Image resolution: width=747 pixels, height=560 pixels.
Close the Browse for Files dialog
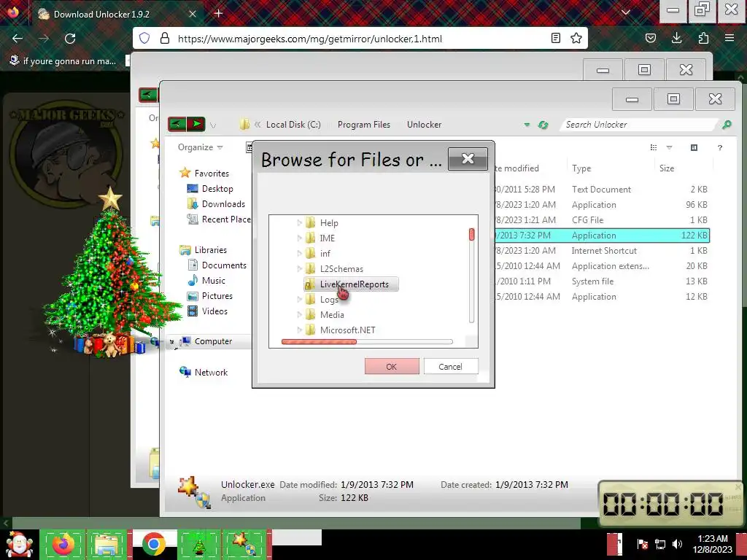(x=468, y=158)
